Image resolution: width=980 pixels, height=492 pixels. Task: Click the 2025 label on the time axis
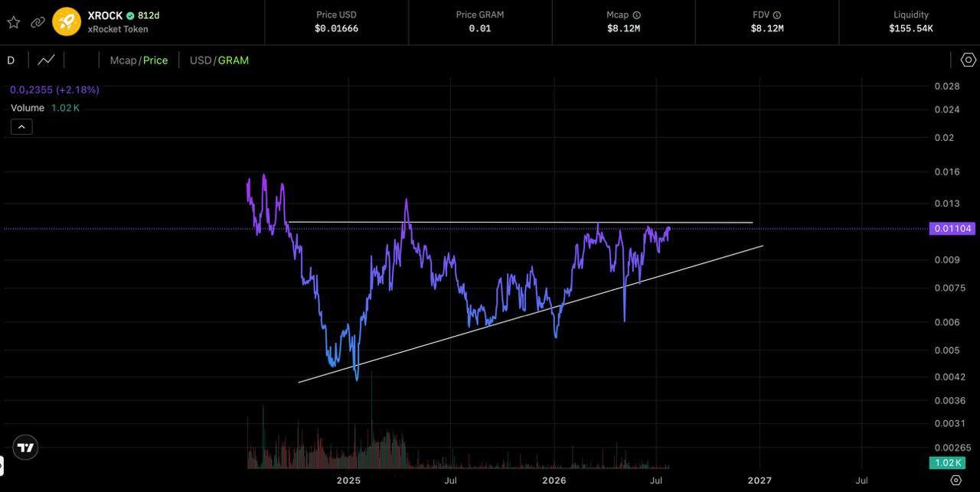click(x=348, y=481)
